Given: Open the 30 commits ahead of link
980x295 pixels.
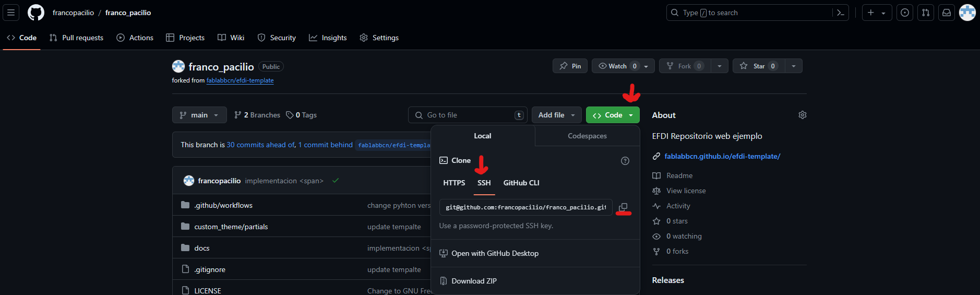Looking at the screenshot, I should click(261, 145).
